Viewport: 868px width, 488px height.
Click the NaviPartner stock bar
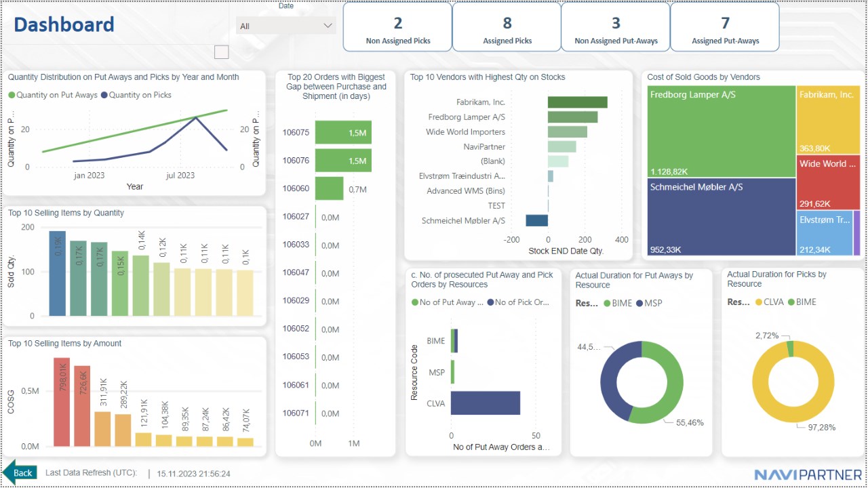click(562, 146)
